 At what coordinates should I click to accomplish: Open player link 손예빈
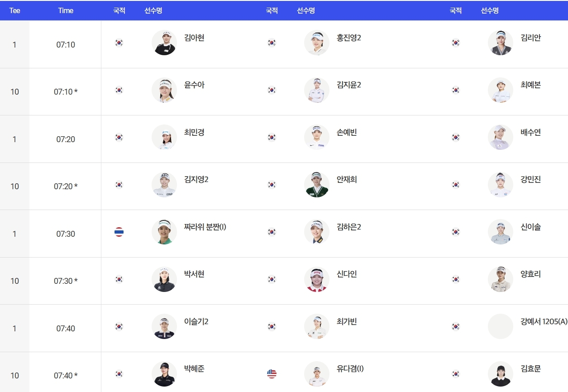347,133
